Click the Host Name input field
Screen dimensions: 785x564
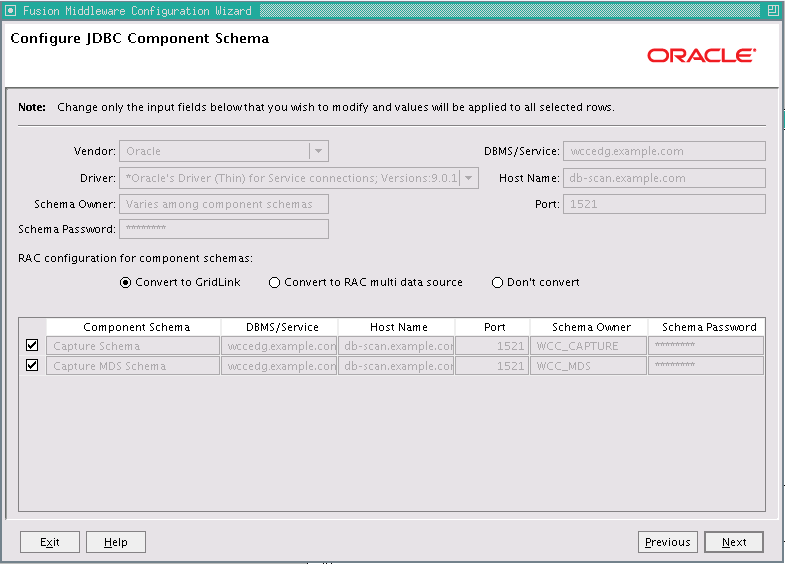point(664,178)
